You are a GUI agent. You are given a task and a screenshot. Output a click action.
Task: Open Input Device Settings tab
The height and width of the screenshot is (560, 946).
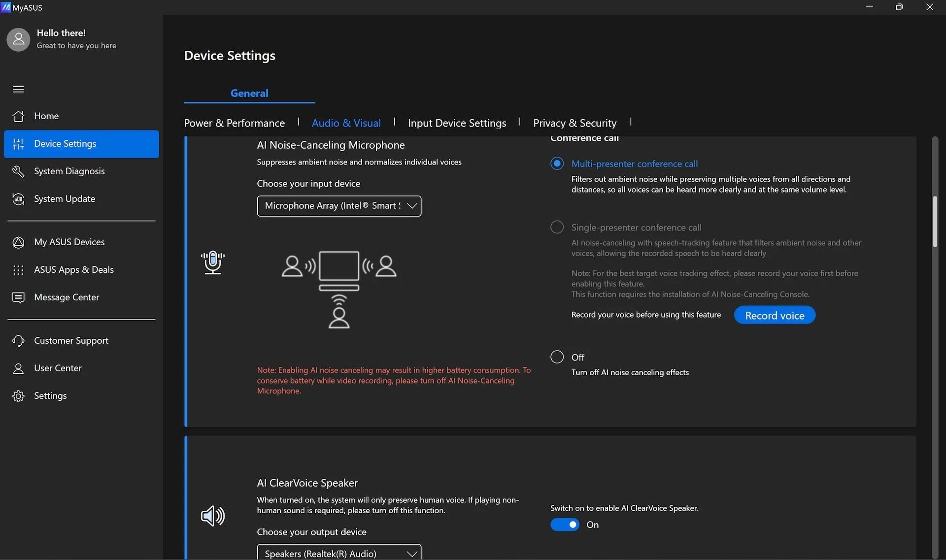(457, 123)
